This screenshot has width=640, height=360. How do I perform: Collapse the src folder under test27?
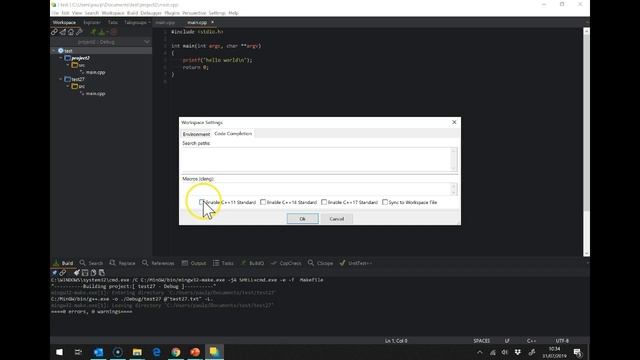[x=68, y=86]
